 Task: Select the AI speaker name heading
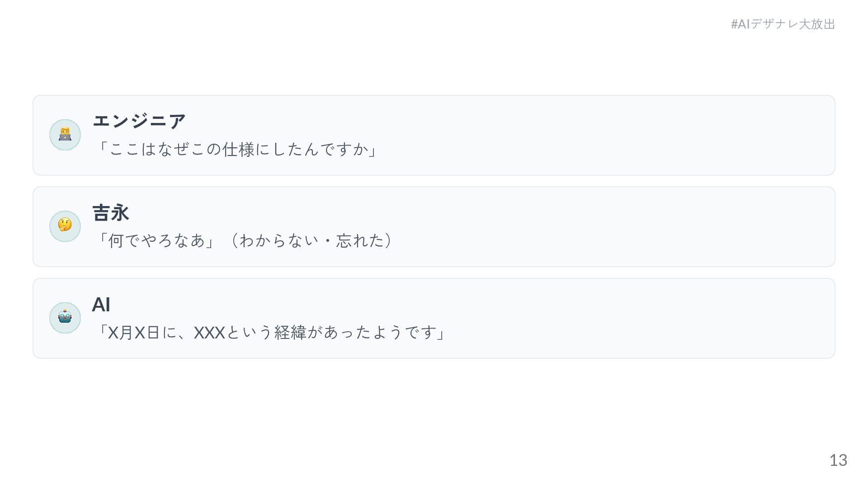coord(101,305)
